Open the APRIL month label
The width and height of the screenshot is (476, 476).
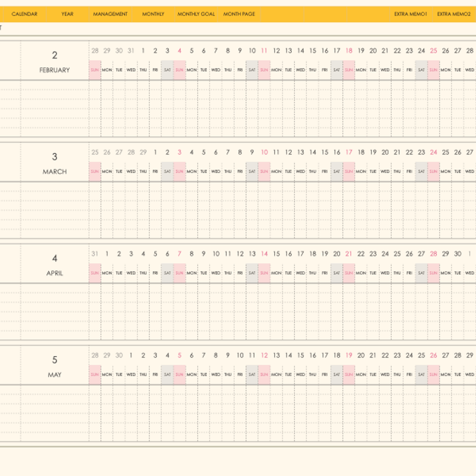pos(55,273)
